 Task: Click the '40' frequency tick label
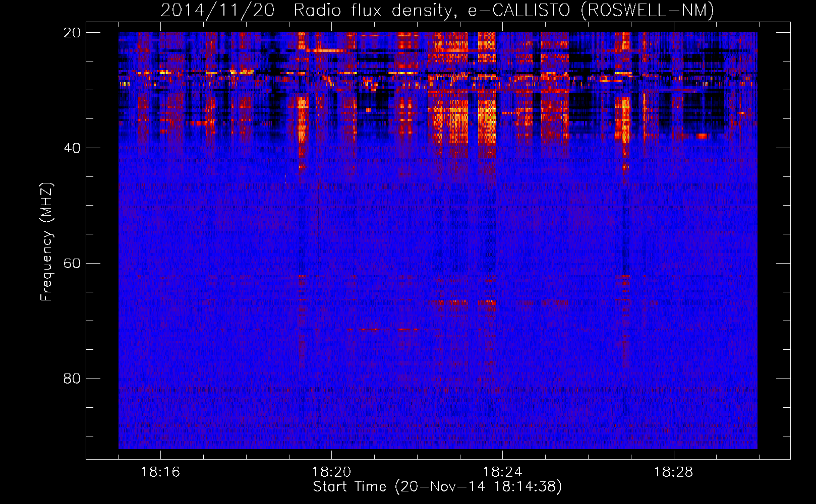click(72, 148)
